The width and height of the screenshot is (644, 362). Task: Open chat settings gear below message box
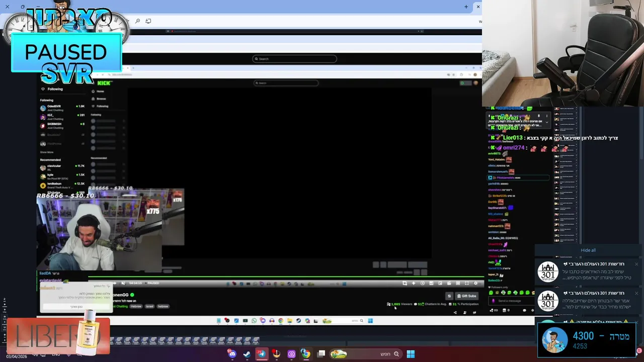(x=532, y=310)
